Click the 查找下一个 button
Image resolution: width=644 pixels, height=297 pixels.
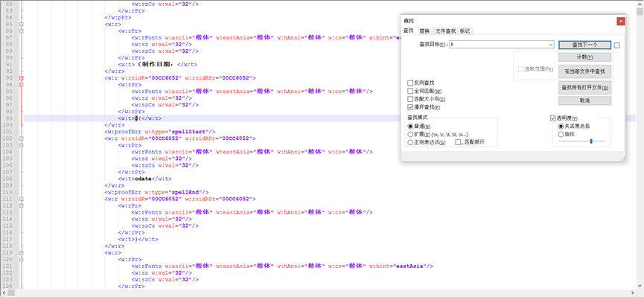click(585, 45)
